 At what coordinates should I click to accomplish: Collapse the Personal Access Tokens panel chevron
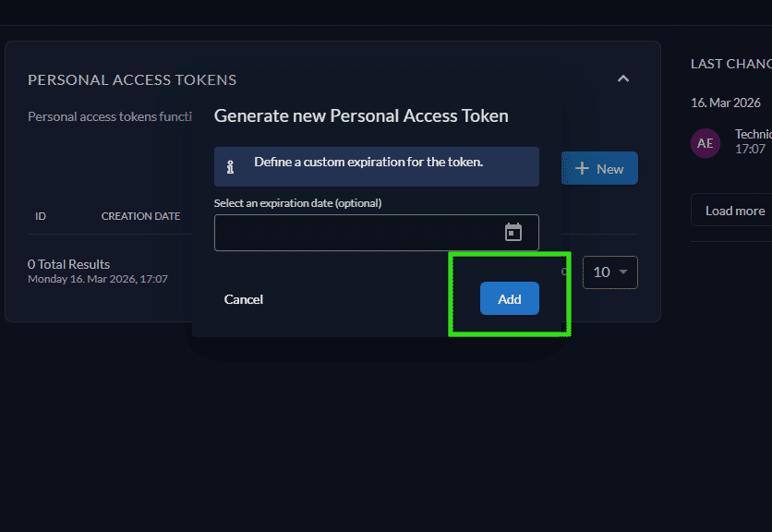[x=623, y=79]
